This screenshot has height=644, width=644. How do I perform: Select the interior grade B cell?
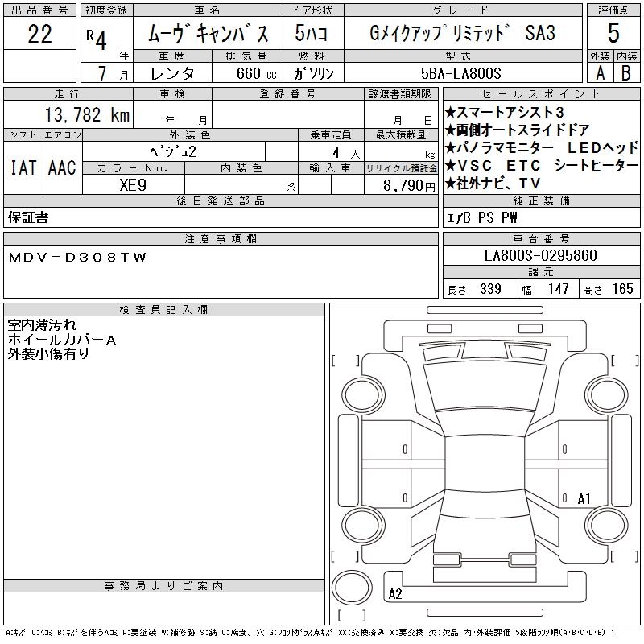click(626, 72)
